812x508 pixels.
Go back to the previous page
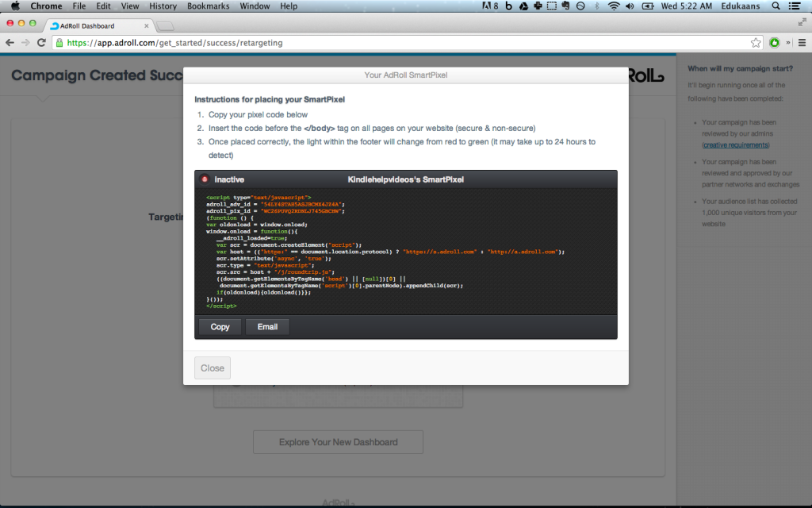[10, 43]
